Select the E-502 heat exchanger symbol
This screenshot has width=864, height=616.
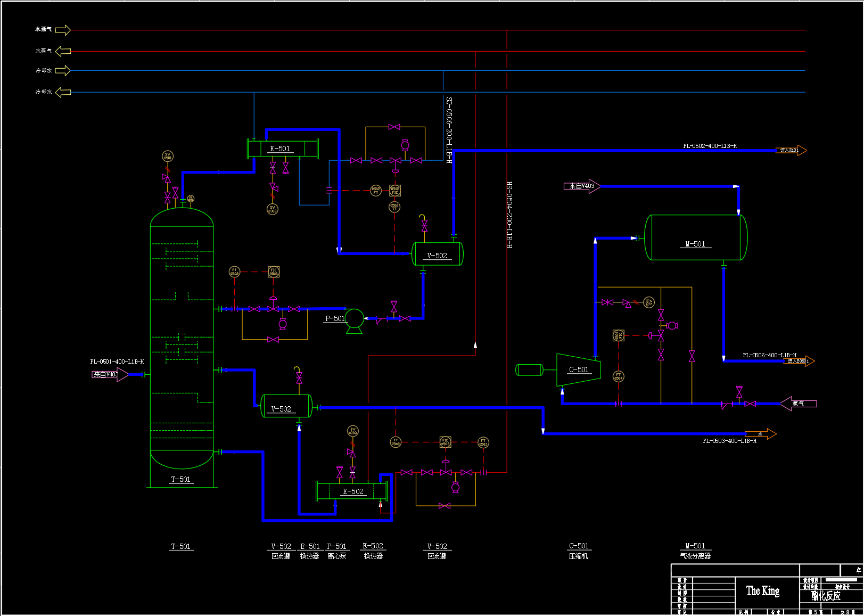352,491
